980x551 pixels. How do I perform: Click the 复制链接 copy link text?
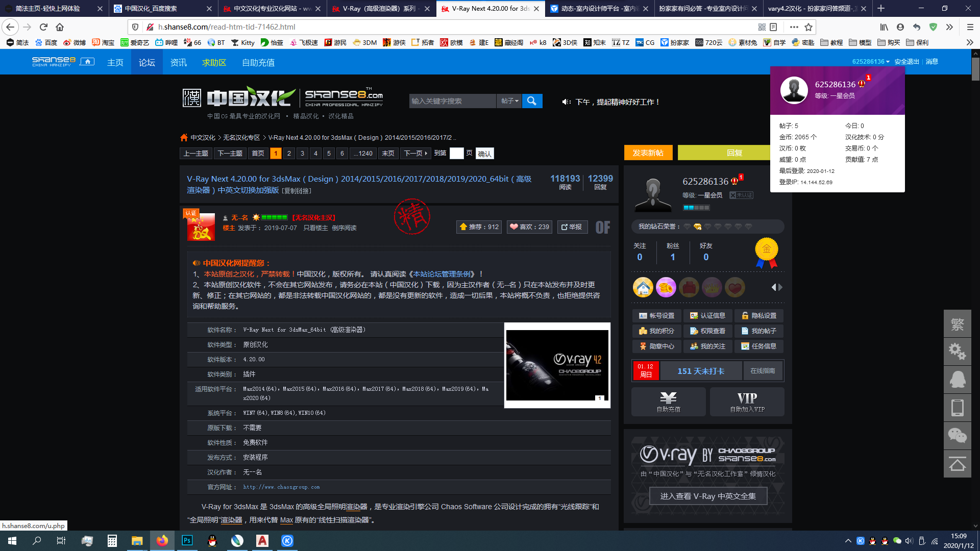(x=297, y=191)
